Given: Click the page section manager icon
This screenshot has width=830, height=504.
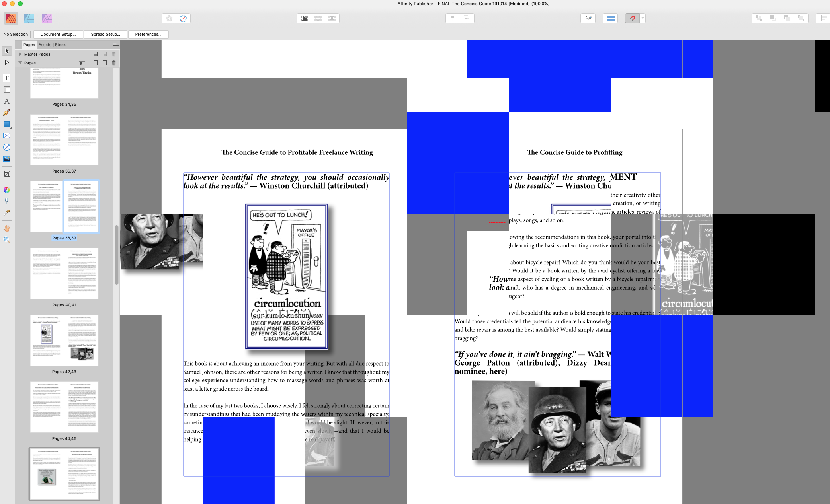Looking at the screenshot, I should [x=82, y=63].
